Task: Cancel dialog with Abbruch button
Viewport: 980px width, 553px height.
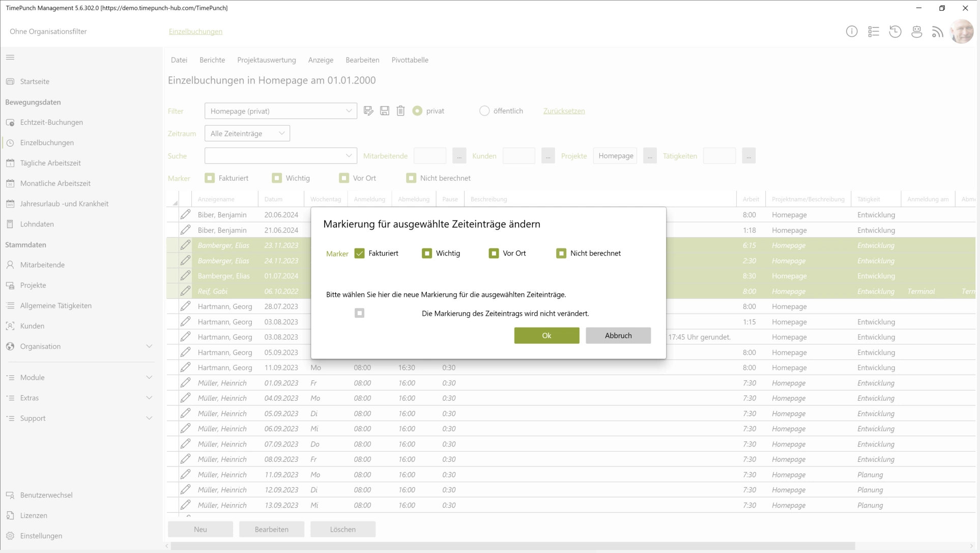Action: coord(618,336)
